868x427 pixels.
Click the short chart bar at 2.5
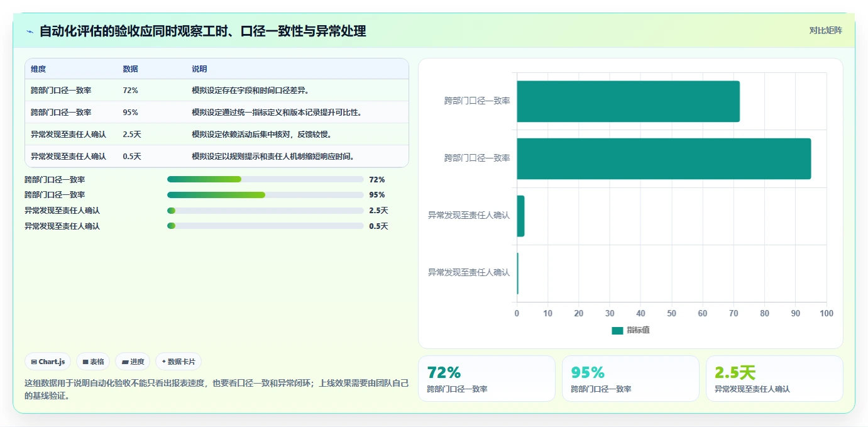tap(520, 216)
